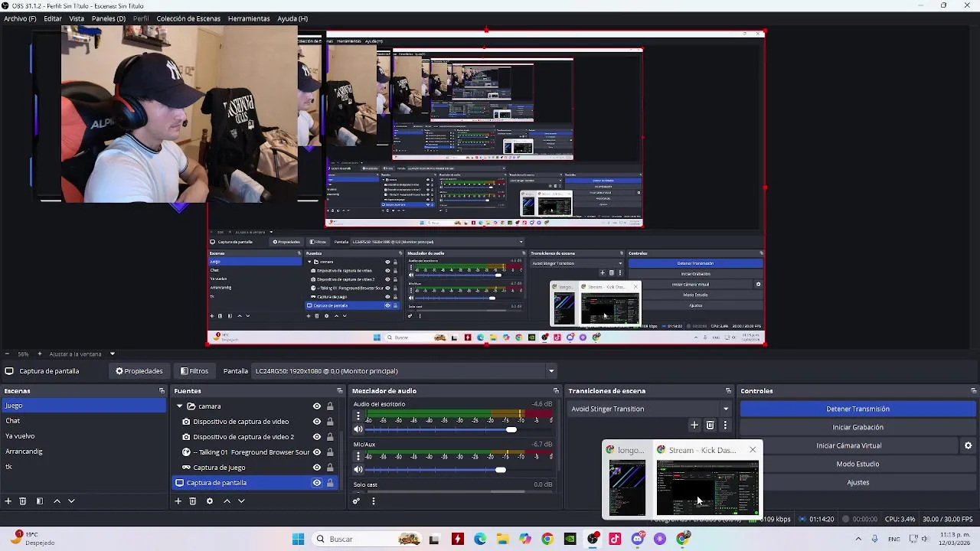Viewport: 980px width, 551px height.
Task: Select the Chat scene
Action: click(83, 421)
